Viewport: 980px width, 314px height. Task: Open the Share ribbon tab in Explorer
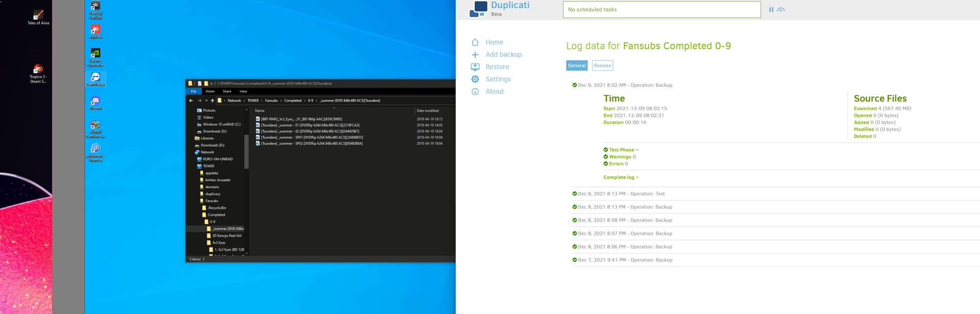point(227,91)
